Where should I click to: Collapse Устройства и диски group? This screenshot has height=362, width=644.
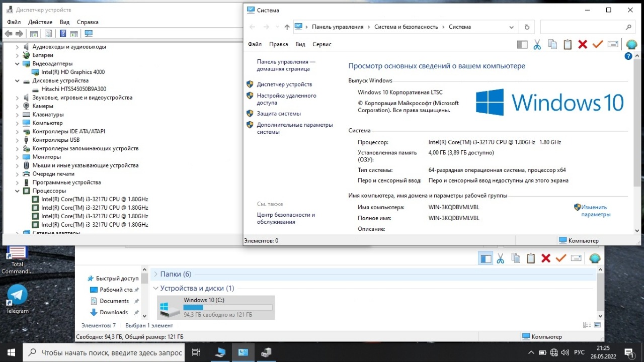pyautogui.click(x=156, y=288)
